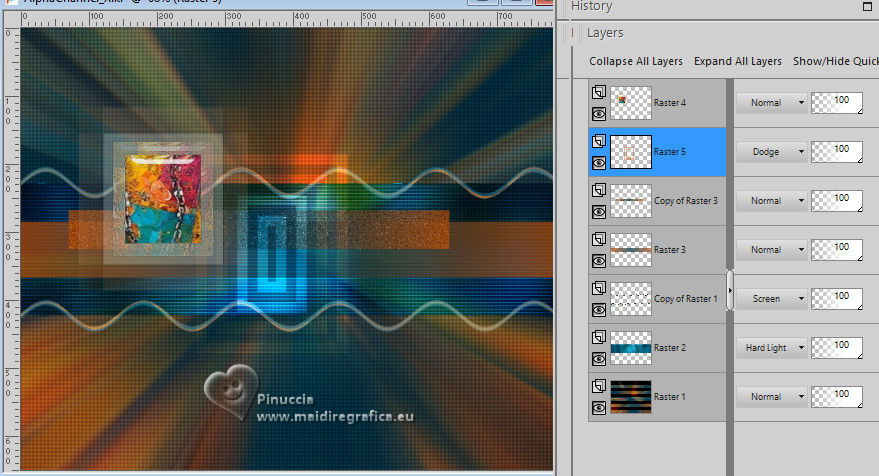Select layer named Copy of Raster 3
The image size is (879, 476).
click(686, 201)
